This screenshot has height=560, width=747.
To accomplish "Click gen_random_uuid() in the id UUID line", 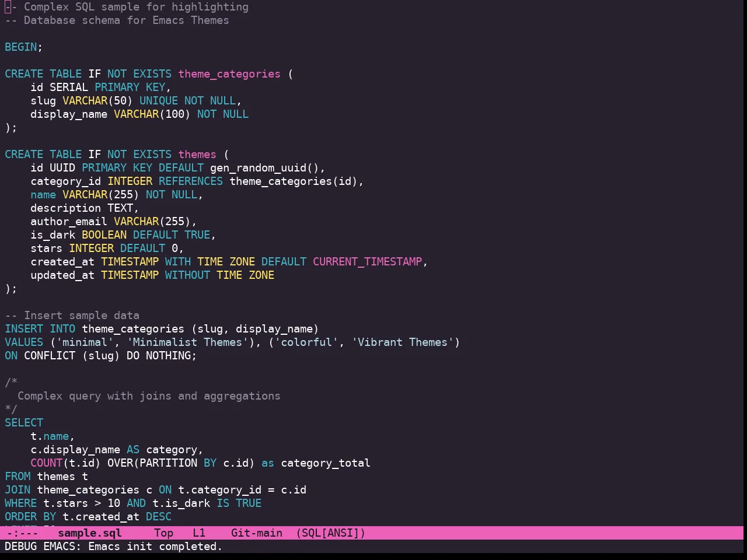I will click(264, 168).
